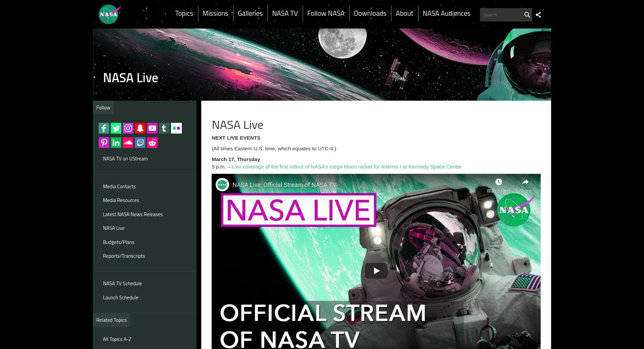Open NASA's SoundCloud icon
Screen dimensions: 644x349
pos(128,143)
